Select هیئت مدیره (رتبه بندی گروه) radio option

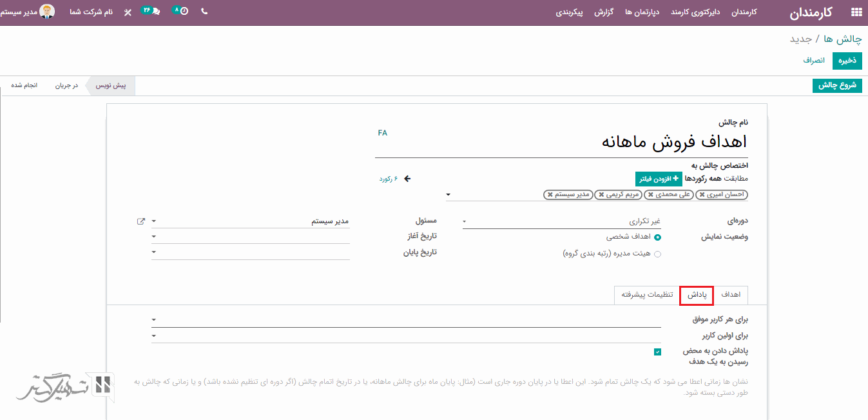pyautogui.click(x=657, y=254)
